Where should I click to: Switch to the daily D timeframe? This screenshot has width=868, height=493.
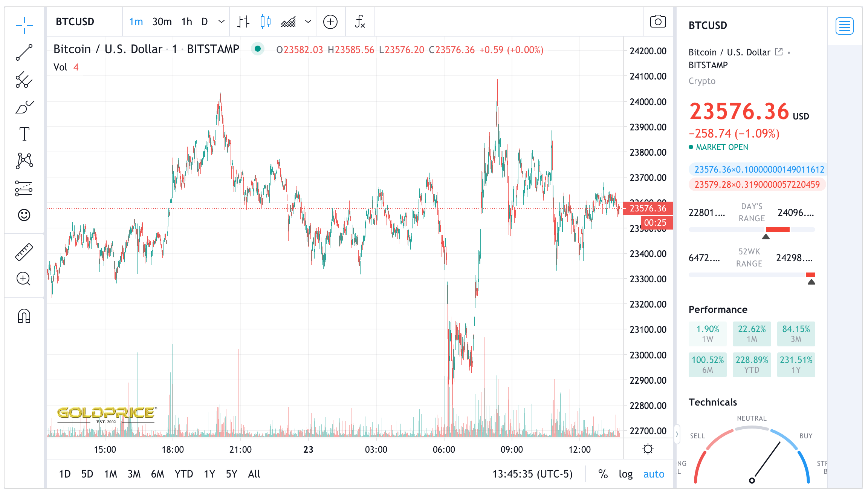[205, 21]
